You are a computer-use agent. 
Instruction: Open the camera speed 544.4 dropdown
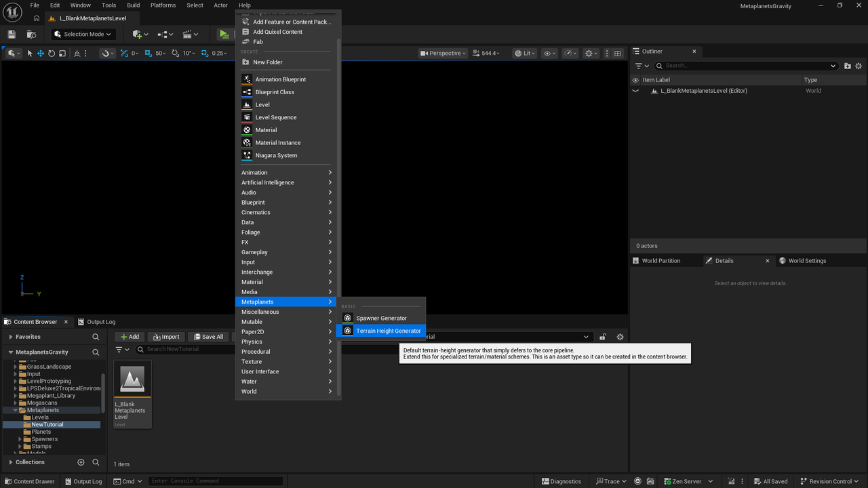pyautogui.click(x=487, y=54)
